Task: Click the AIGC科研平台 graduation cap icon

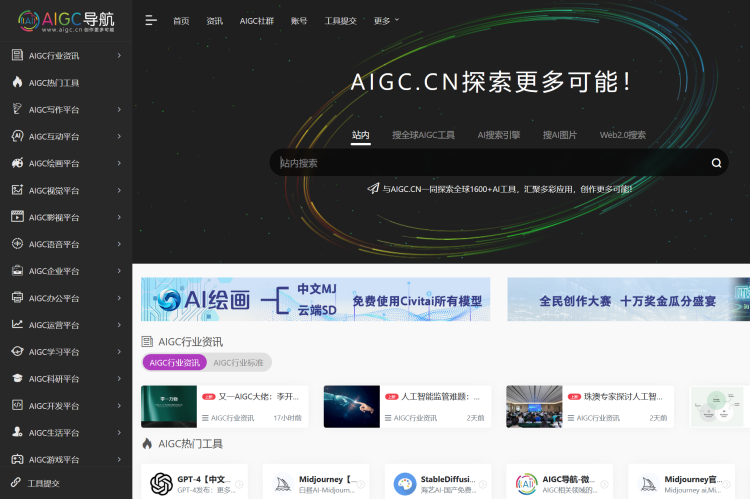Action: tap(17, 378)
